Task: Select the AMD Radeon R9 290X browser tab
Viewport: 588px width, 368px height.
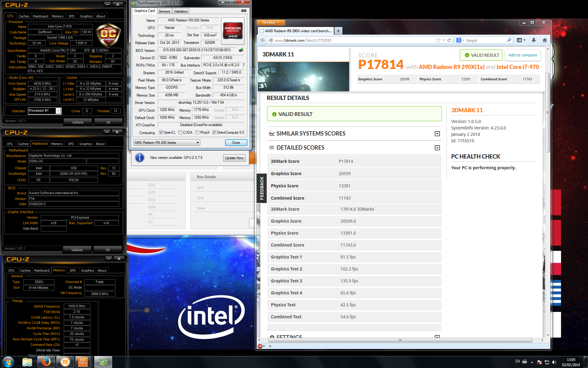Action: tap(296, 31)
